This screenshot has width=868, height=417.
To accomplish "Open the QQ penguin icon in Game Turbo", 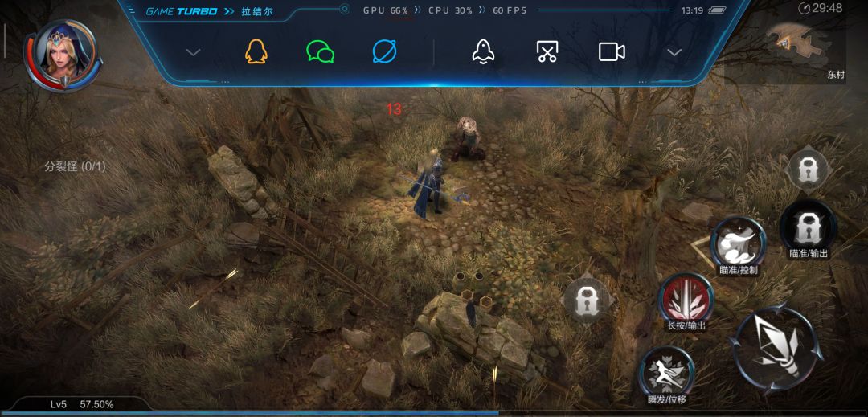I will [x=256, y=52].
